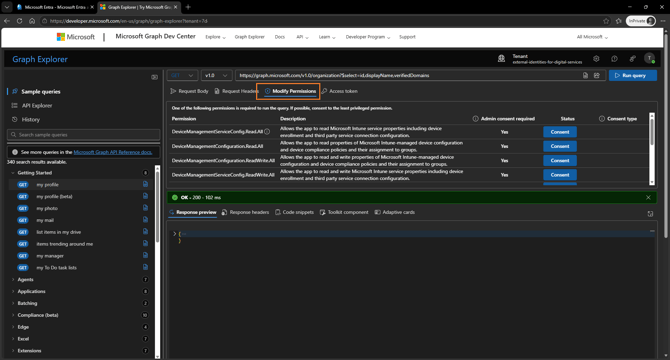Click info icon beside Admin consent required
Image resolution: width=670 pixels, height=360 pixels.
click(x=475, y=119)
